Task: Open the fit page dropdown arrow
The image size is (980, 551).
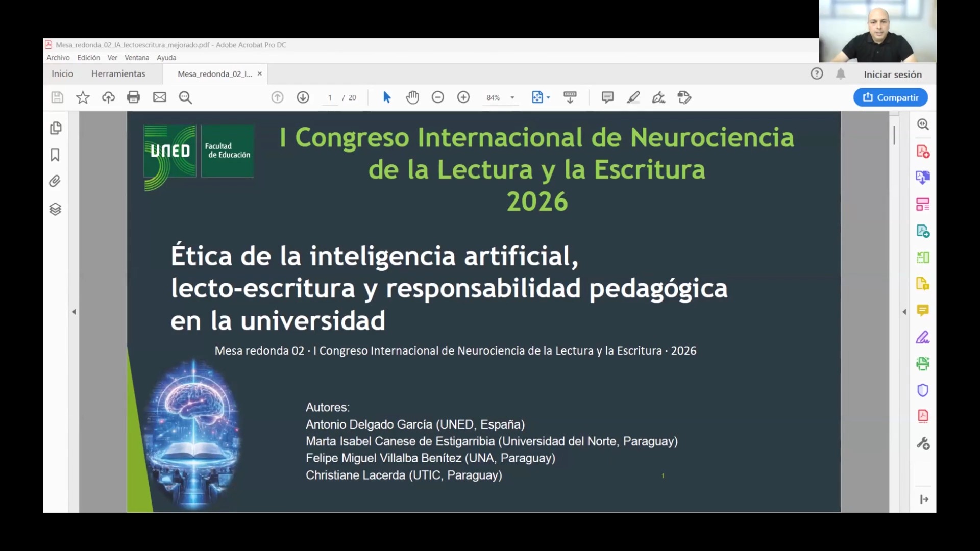Action: pyautogui.click(x=548, y=97)
